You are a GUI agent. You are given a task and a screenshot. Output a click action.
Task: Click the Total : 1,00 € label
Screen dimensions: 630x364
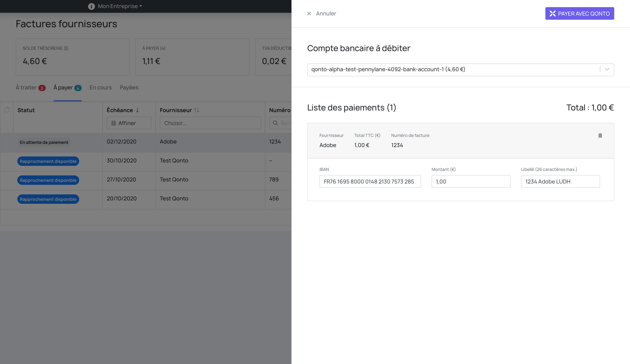pos(590,108)
